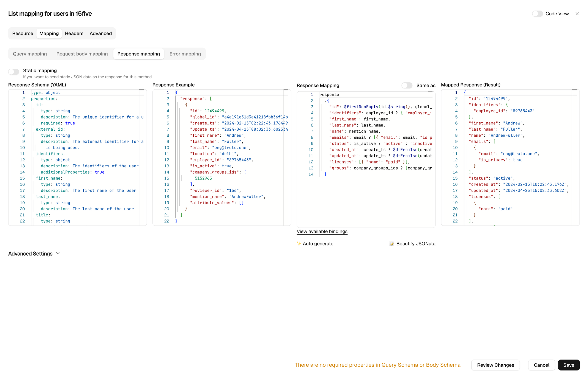Click Auto generate button
The height and width of the screenshot is (380, 588).
point(315,244)
